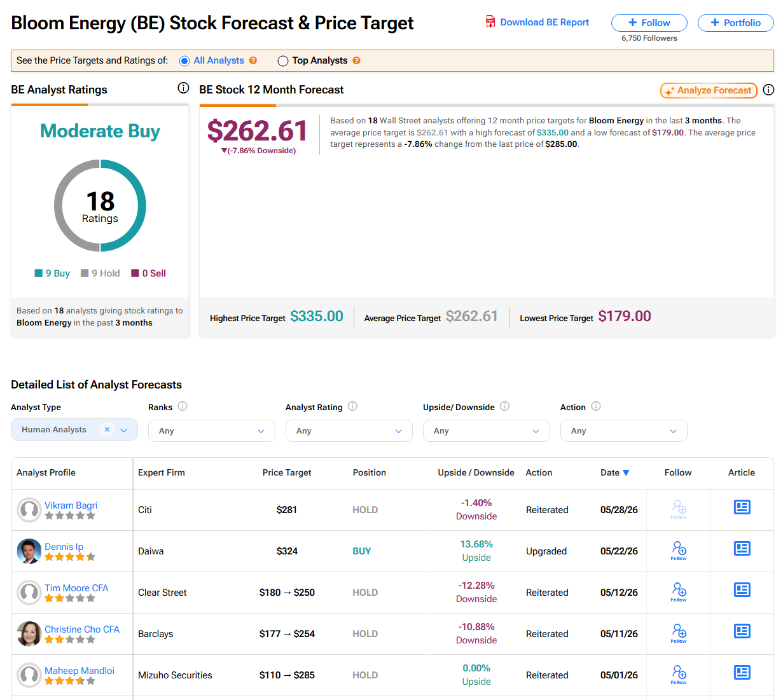Open the 12 Month Forecast info icon

768,90
